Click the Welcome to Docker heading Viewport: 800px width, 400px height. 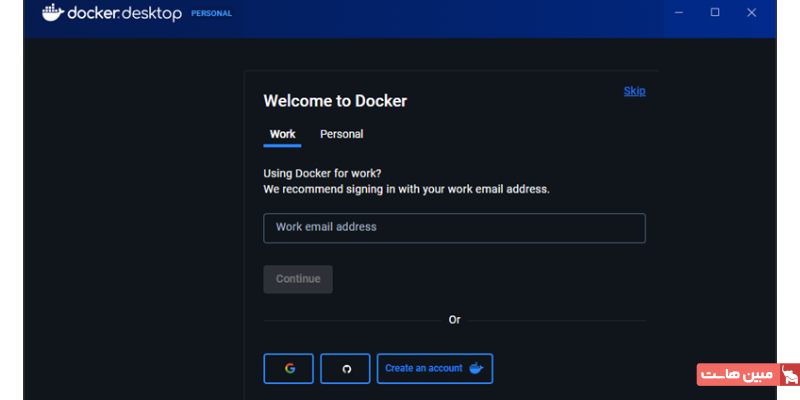[335, 101]
